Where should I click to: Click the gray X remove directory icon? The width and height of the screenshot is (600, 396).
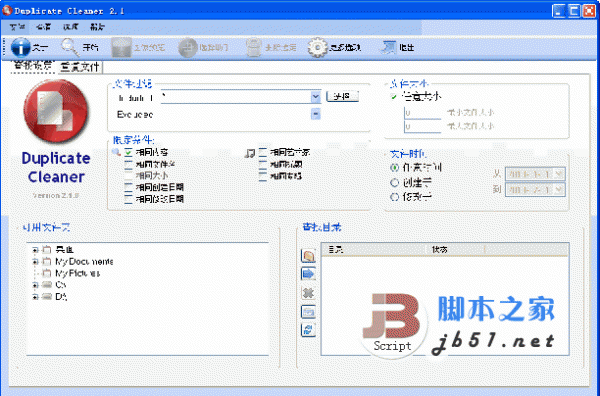click(308, 293)
